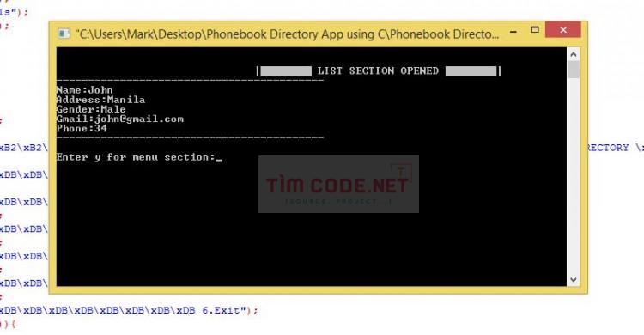Minimize the Phonebook Directory console window
The width and height of the screenshot is (644, 335).
point(513,31)
